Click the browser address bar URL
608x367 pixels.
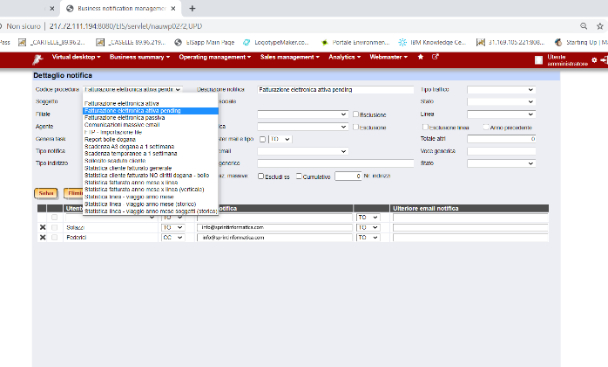[126, 26]
